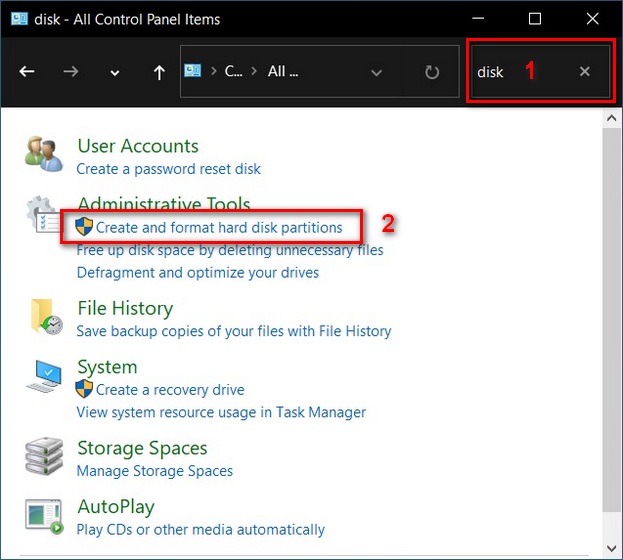Open recent locations dropdown arrow
Viewport: 623px width, 560px height.
115,73
